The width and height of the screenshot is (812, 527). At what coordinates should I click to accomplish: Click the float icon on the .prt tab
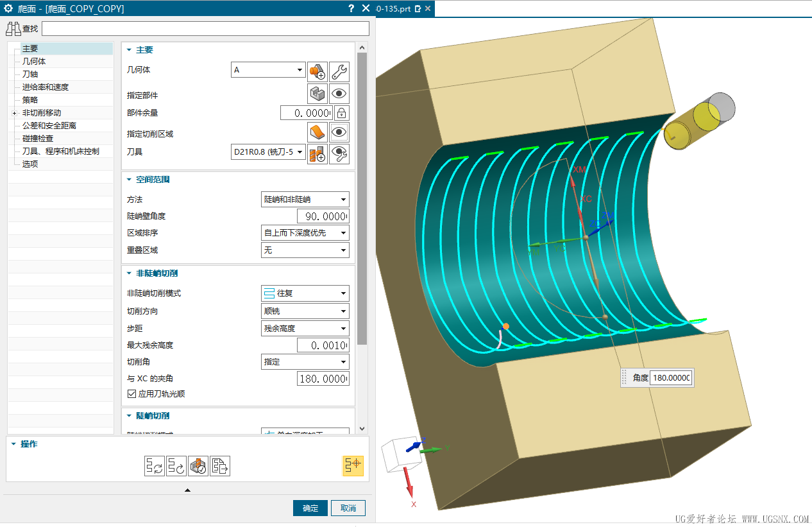pos(418,9)
